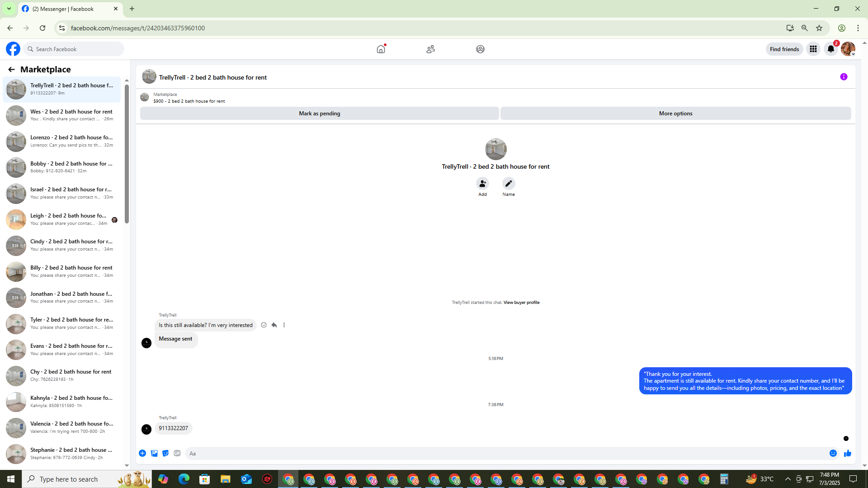Open the Stephanie conversation

pyautogui.click(x=62, y=454)
